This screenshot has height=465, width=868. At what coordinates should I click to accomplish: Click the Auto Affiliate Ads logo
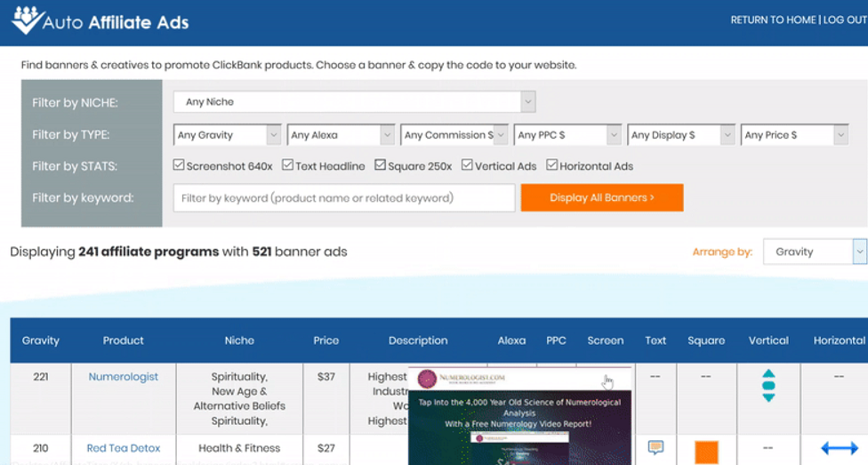tap(100, 21)
